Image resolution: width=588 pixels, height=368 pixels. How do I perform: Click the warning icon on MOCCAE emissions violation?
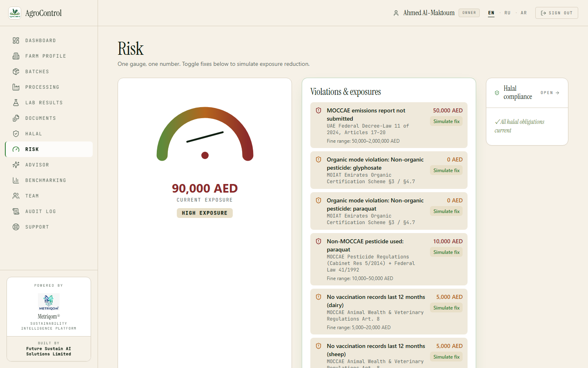point(318,110)
